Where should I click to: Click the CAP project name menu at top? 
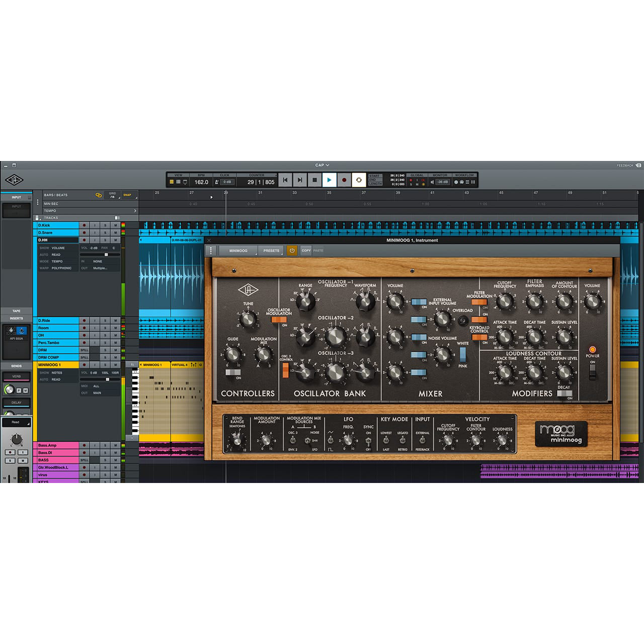coord(322,165)
